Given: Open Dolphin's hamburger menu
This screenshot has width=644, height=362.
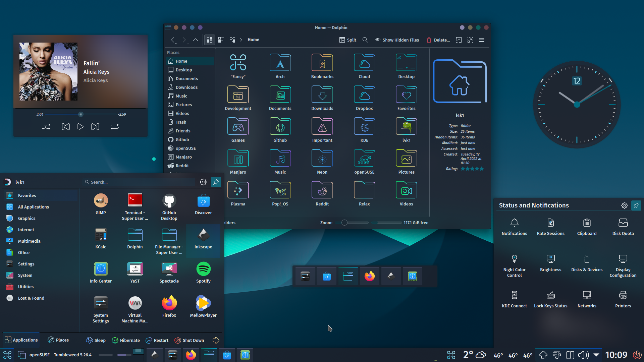Looking at the screenshot, I should 481,40.
